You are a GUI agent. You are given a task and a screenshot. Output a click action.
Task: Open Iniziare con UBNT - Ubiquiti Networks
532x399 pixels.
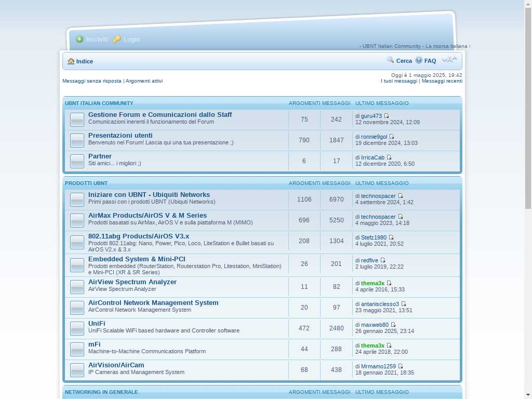pyautogui.click(x=149, y=195)
